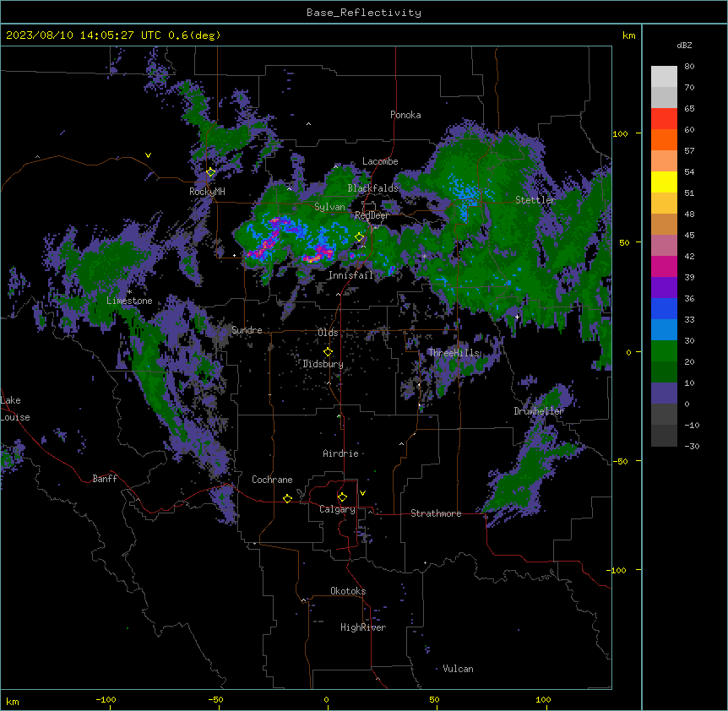Click the Vulcan label

click(459, 669)
